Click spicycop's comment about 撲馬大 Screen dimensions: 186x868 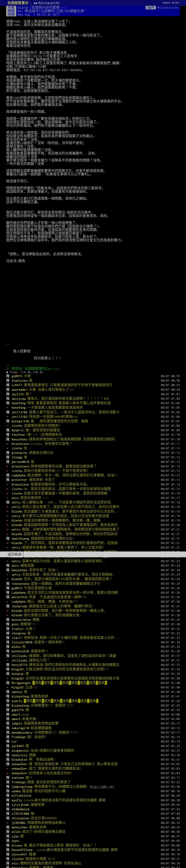pos(93,398)
